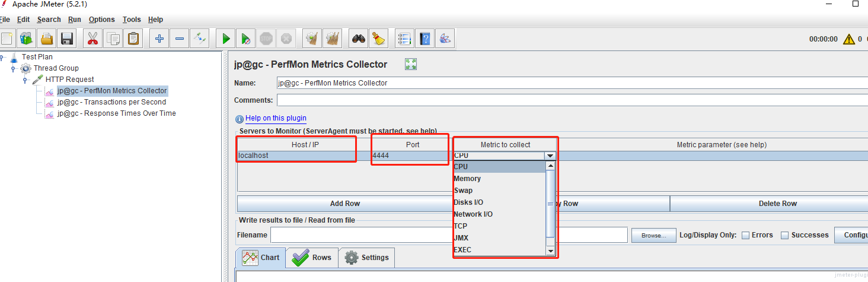868x282 pixels.
Task: Click Start no pauses icon
Action: pos(245,39)
